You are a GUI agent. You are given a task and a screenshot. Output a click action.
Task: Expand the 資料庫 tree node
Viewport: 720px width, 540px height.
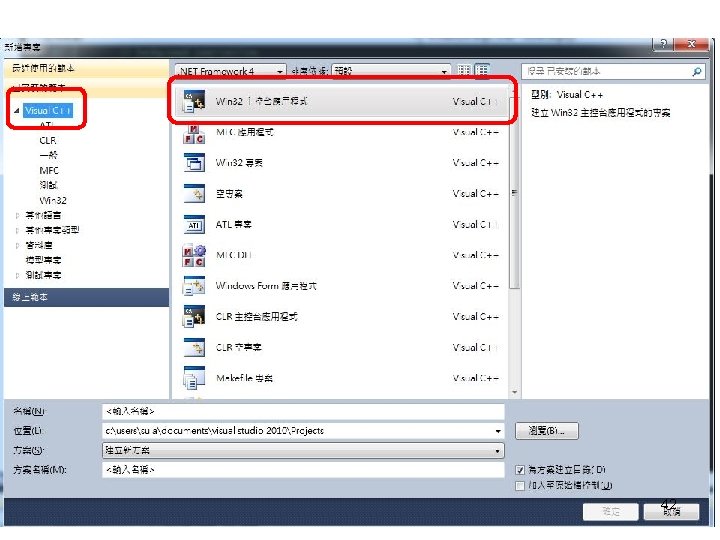pos(17,246)
